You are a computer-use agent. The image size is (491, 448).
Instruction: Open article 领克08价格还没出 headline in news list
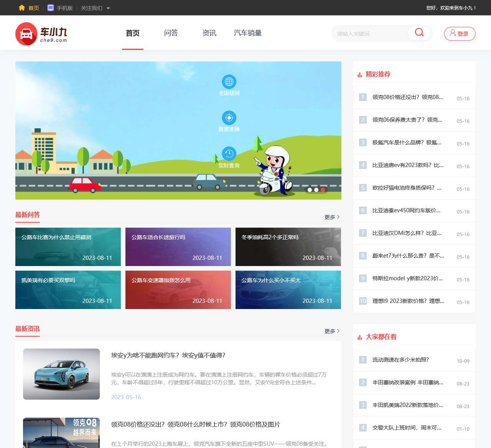196,425
